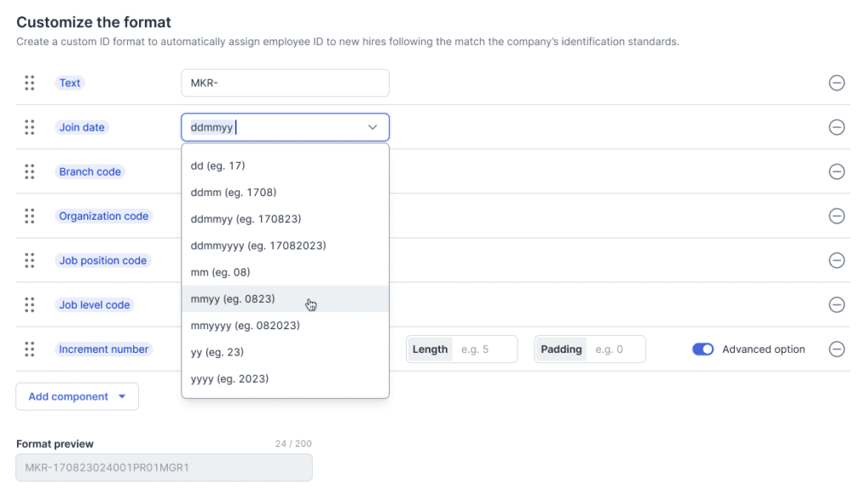Click the Increment number tag
This screenshot has width=868, height=503.
(103, 349)
